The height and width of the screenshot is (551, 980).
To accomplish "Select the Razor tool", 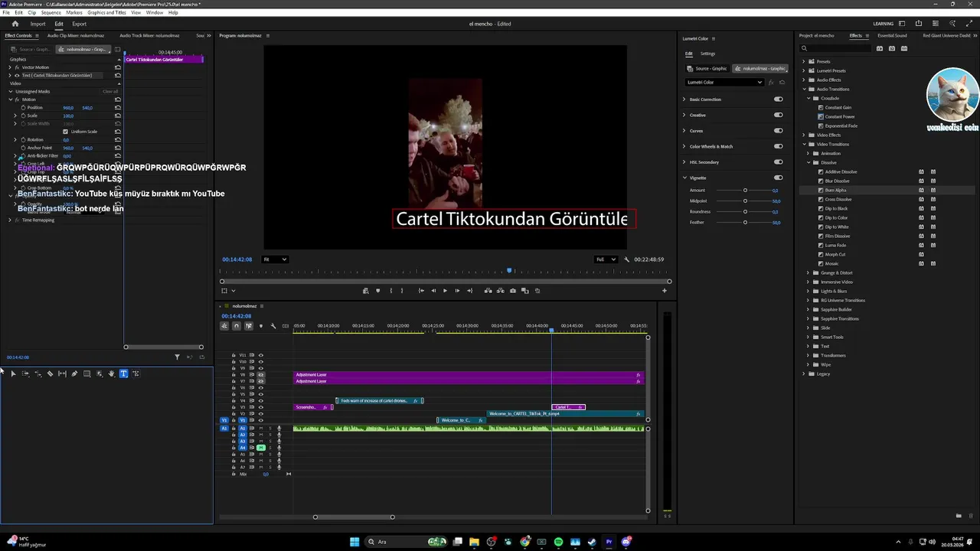I will [x=50, y=373].
